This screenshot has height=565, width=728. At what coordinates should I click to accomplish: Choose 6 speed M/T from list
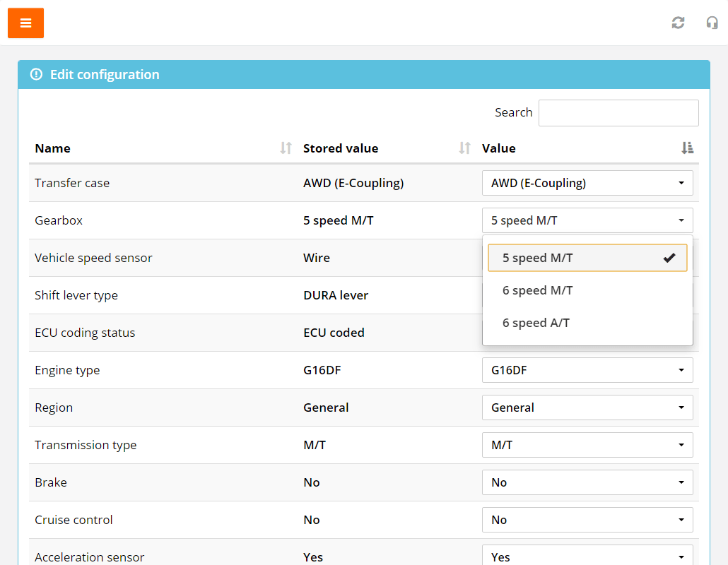point(587,290)
